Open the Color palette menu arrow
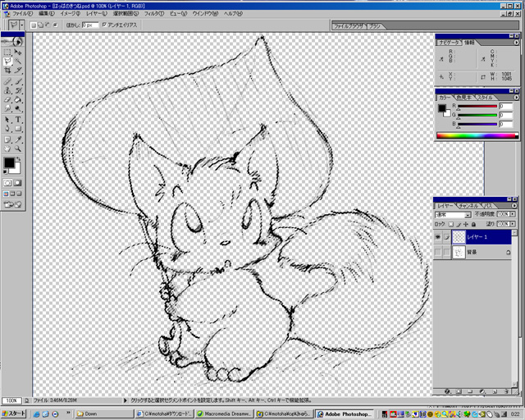Screen dimensions: 525x420 (x=516, y=97)
